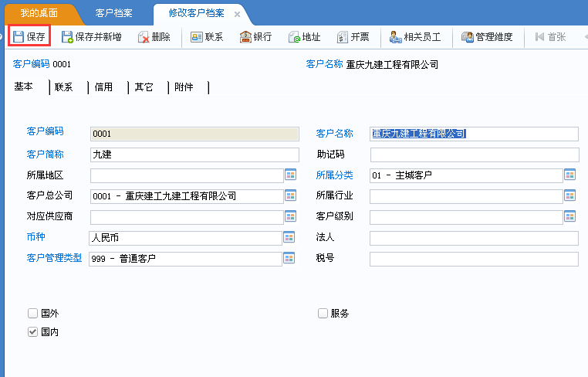Open lookup for 币种 field
The height and width of the screenshot is (377, 588).
289,237
